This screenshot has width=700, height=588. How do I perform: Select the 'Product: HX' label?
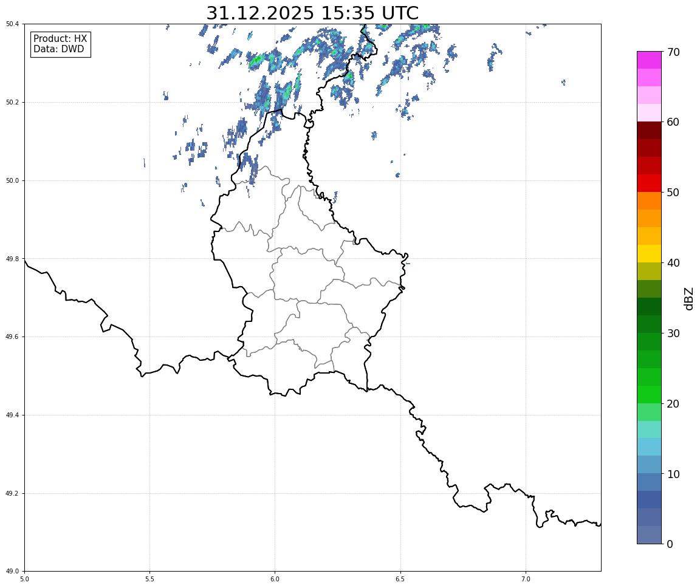[60, 38]
